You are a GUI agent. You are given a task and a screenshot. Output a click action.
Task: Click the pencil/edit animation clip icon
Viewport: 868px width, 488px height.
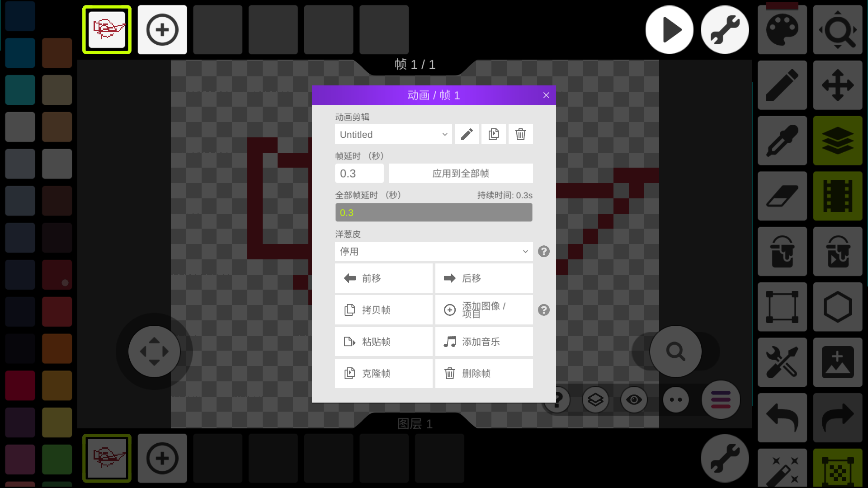click(x=467, y=134)
